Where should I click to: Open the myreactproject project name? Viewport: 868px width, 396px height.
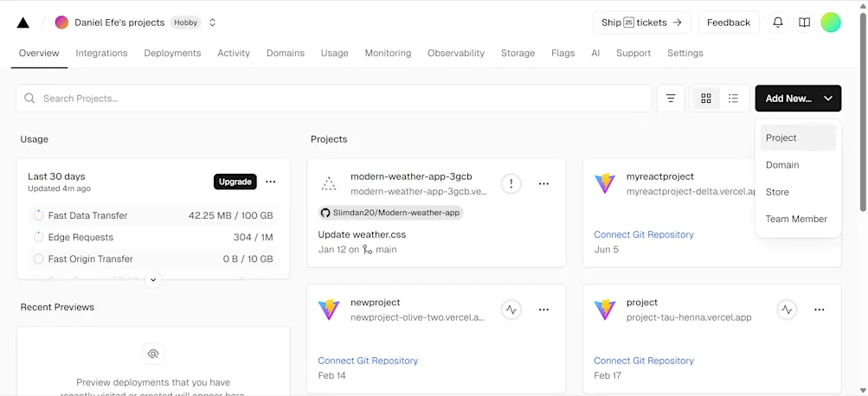[x=659, y=176]
